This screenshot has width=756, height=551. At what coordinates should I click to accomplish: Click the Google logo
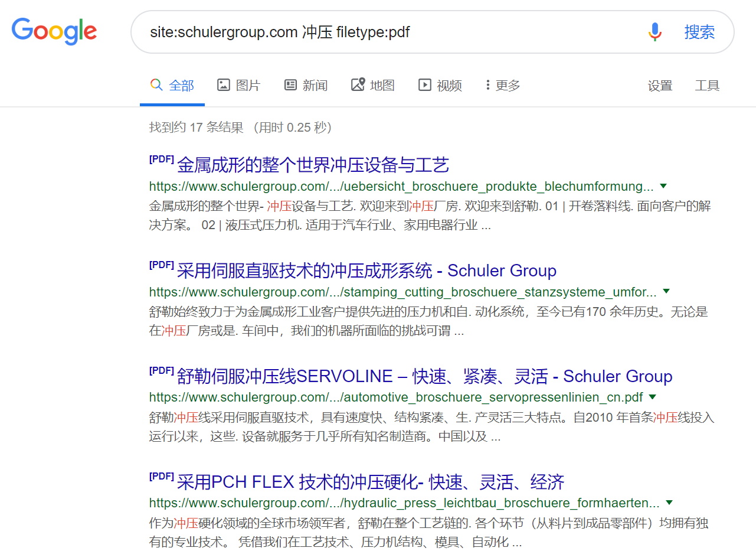pos(54,31)
